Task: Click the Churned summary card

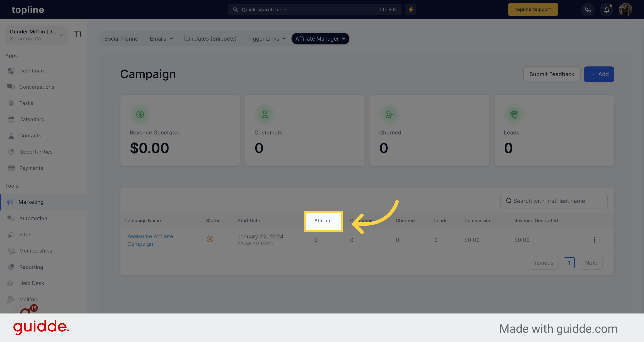Action: (x=429, y=130)
